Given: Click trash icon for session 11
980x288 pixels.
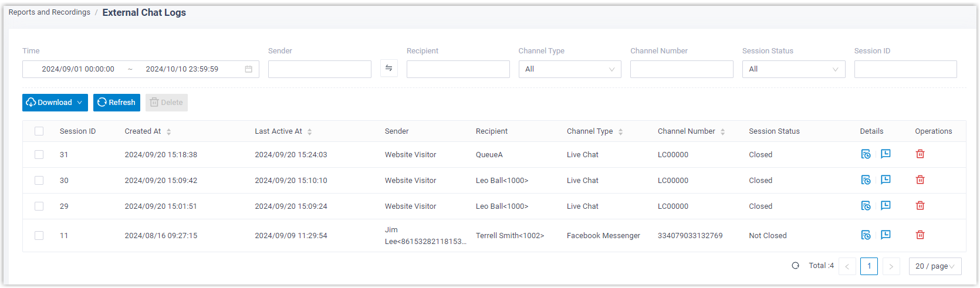Looking at the screenshot, I should pyautogui.click(x=920, y=235).
